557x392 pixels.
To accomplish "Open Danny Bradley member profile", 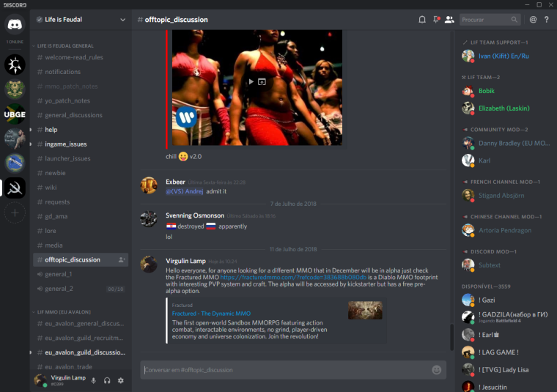I will click(x=506, y=143).
